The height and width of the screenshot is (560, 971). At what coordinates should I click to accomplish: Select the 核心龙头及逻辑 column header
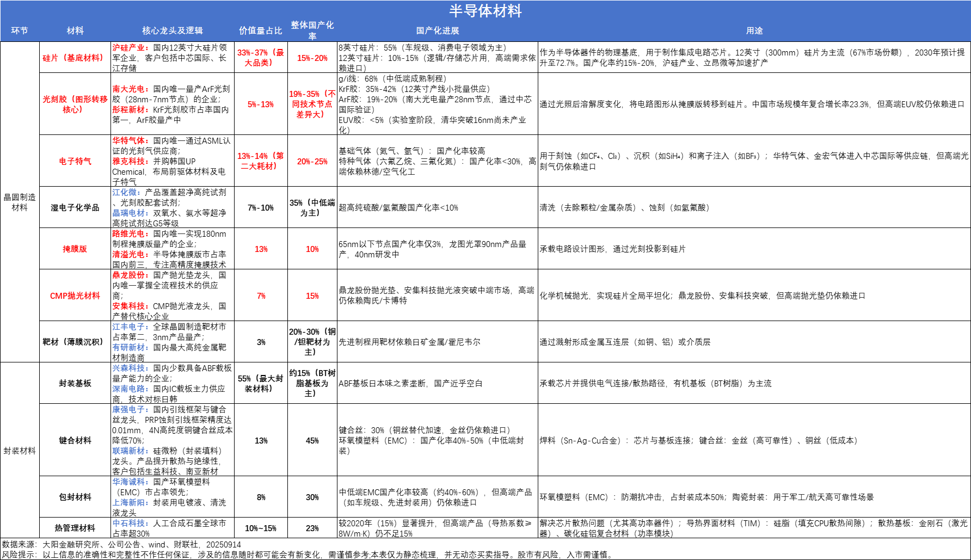tap(172, 30)
